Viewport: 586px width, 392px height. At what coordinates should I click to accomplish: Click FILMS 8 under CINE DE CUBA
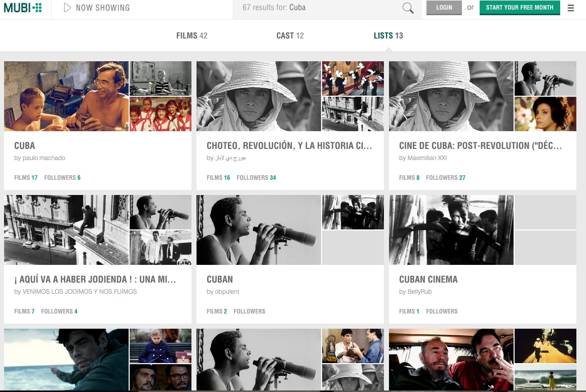point(409,177)
